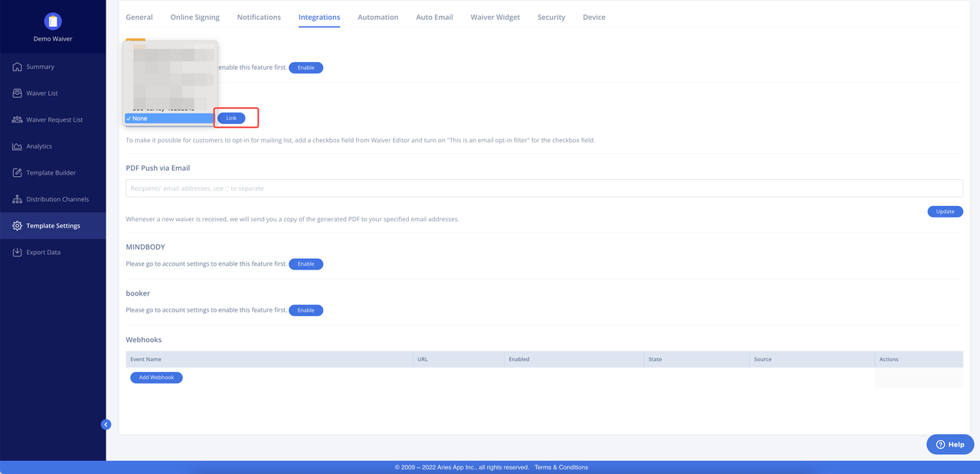The width and height of the screenshot is (980, 474).
Task: Click the Add Webhook button
Action: click(156, 378)
